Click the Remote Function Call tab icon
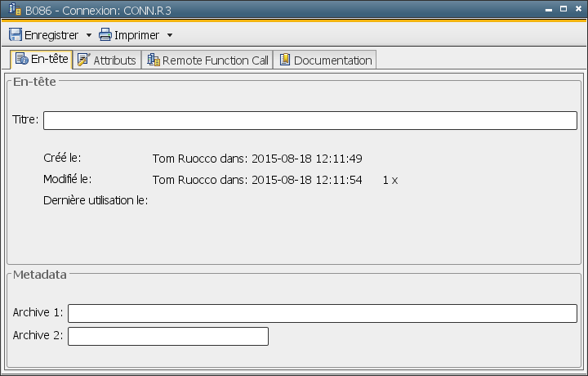This screenshot has height=376, width=588. [x=153, y=60]
